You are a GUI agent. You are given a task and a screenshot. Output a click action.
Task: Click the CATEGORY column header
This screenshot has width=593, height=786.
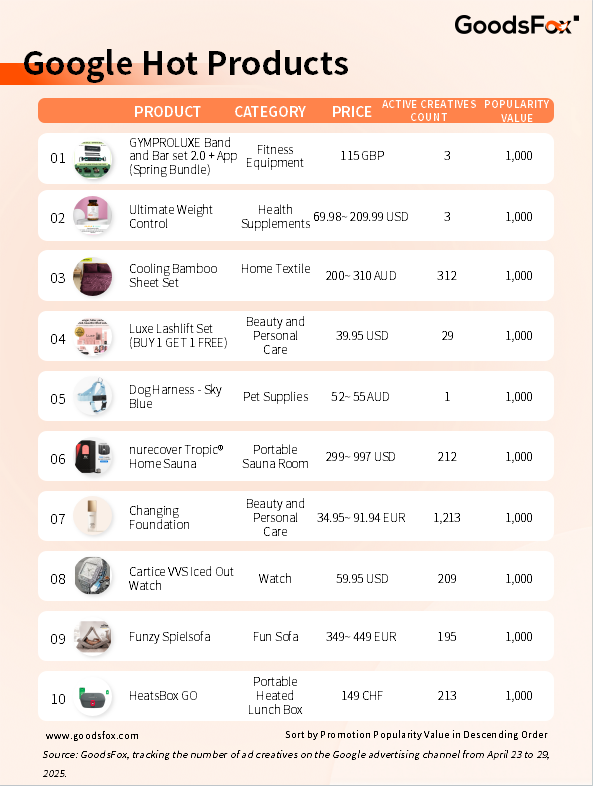[270, 111]
